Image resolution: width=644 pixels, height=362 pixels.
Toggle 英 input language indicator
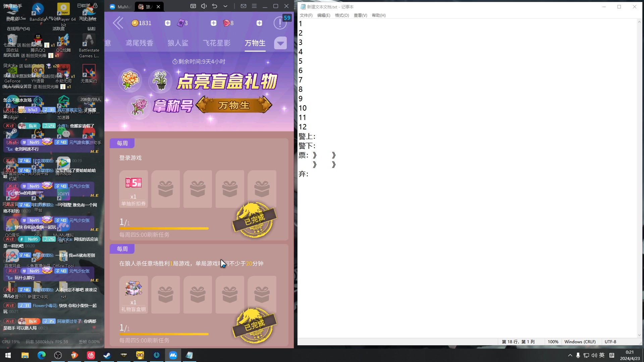[x=602, y=355]
